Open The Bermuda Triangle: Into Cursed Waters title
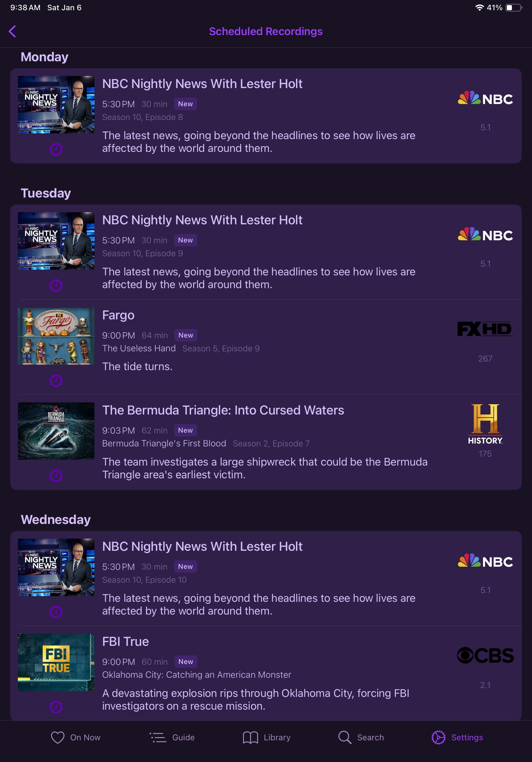Screen dimensions: 532x762 pos(223,410)
